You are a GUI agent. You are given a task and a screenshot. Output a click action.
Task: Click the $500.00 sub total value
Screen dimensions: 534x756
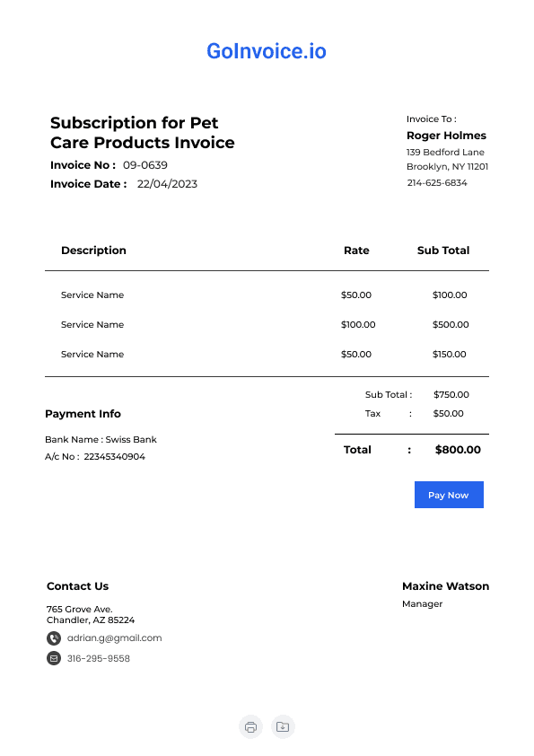(x=451, y=324)
